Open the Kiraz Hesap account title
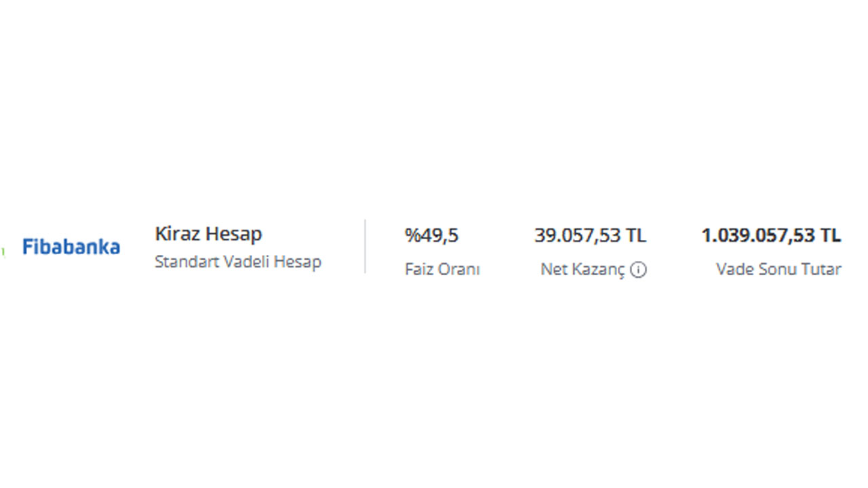 (x=208, y=234)
